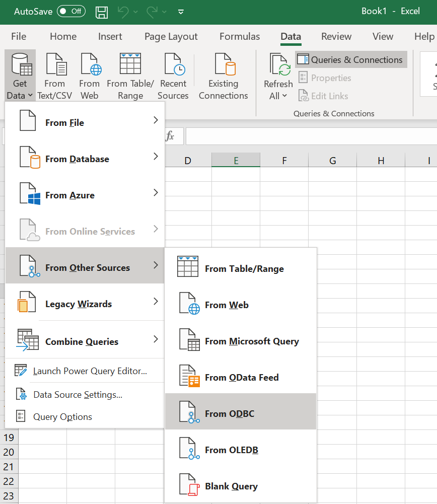Switch to the Formulas tab
Image resolution: width=437 pixels, height=504 pixels.
pyautogui.click(x=240, y=36)
